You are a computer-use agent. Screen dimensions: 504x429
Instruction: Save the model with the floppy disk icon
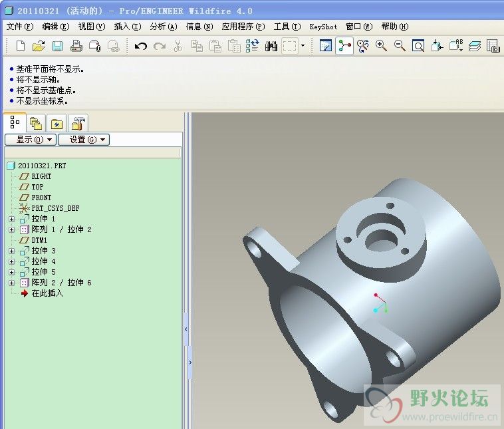[57, 46]
